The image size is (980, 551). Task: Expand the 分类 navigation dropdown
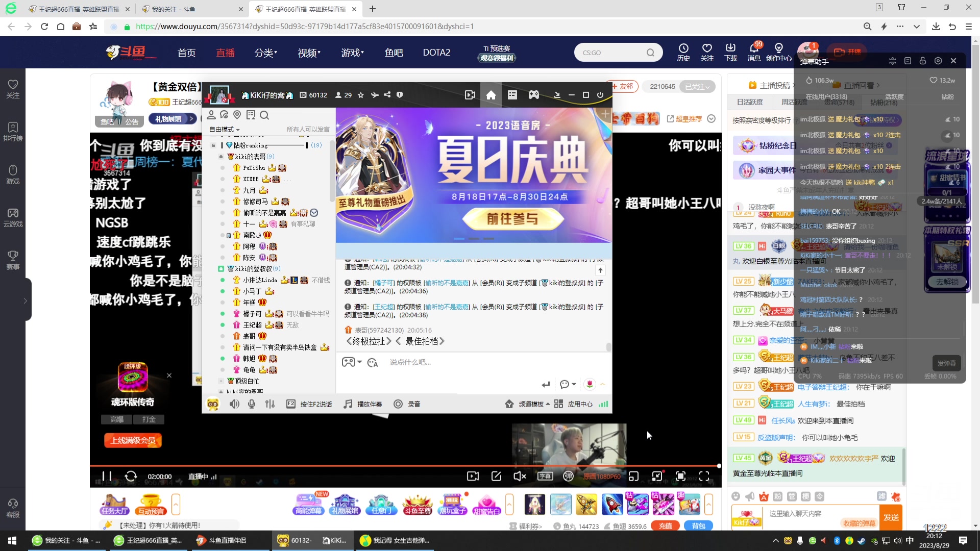point(265,53)
